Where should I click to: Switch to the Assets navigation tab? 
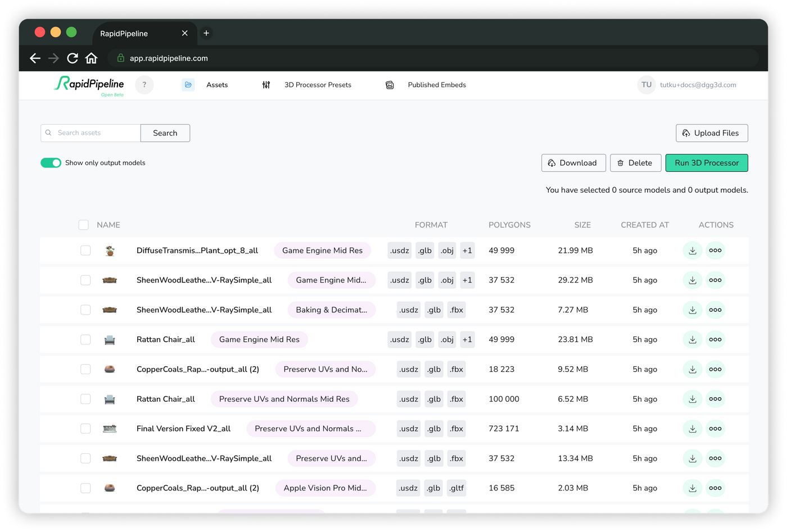(217, 84)
